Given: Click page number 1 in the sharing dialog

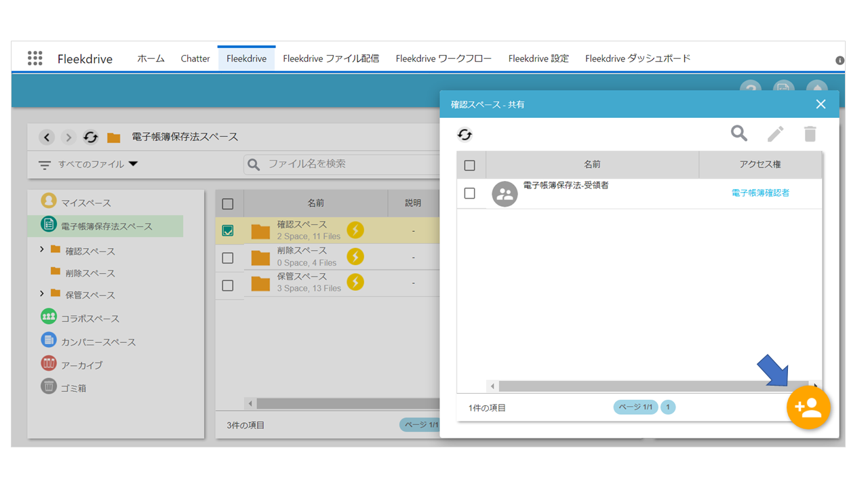Looking at the screenshot, I should (668, 407).
